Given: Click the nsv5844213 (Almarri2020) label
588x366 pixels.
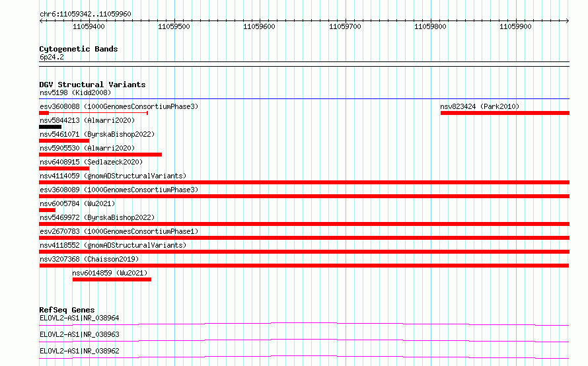Looking at the screenshot, I should (x=87, y=120).
